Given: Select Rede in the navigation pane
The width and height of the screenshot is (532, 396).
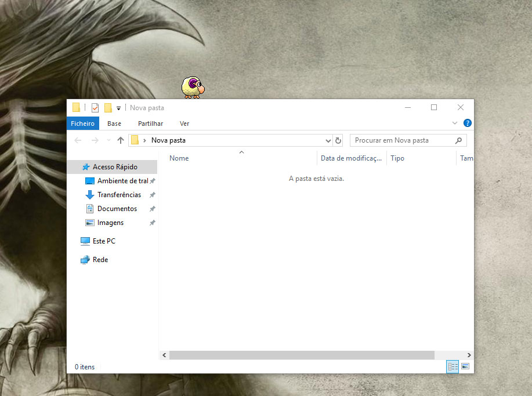Looking at the screenshot, I should point(100,260).
